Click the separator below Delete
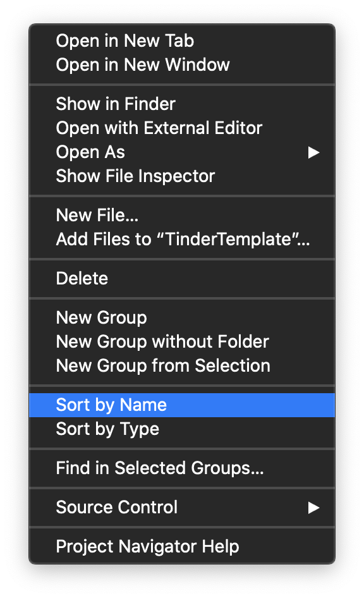 point(182,298)
